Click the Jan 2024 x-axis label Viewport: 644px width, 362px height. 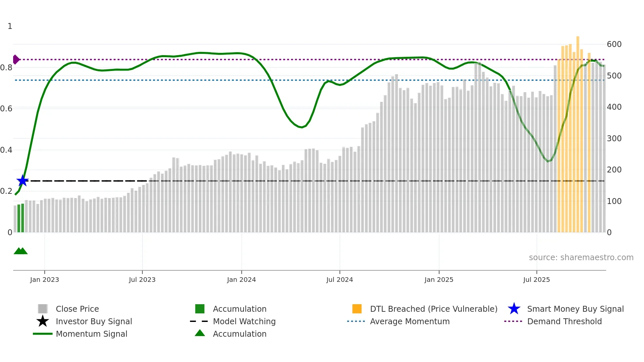(x=241, y=280)
